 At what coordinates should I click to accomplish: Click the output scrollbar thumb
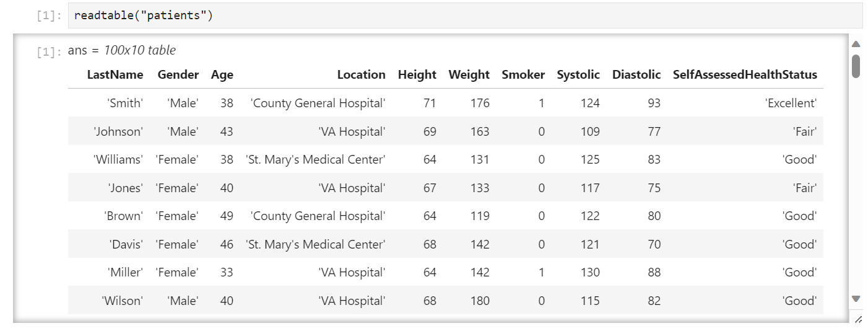tap(856, 66)
